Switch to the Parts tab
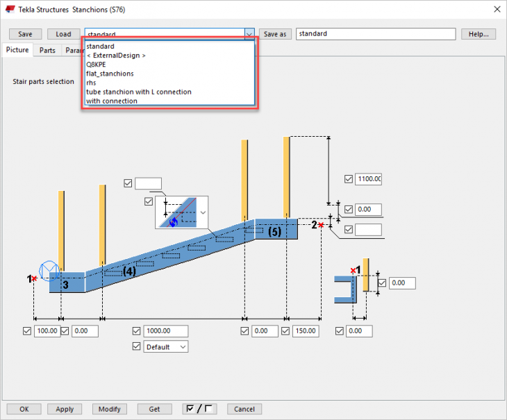Image resolution: width=507 pixels, height=420 pixels. [47, 50]
